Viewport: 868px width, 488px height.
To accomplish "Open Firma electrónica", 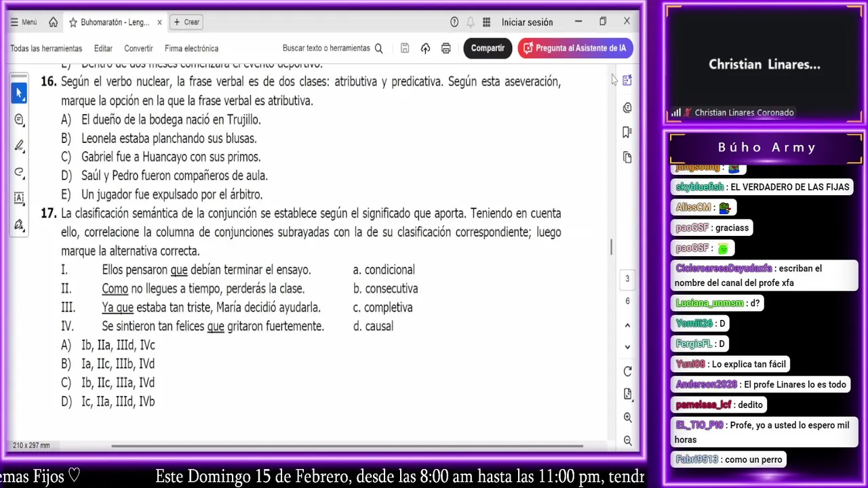I will [x=191, y=48].
